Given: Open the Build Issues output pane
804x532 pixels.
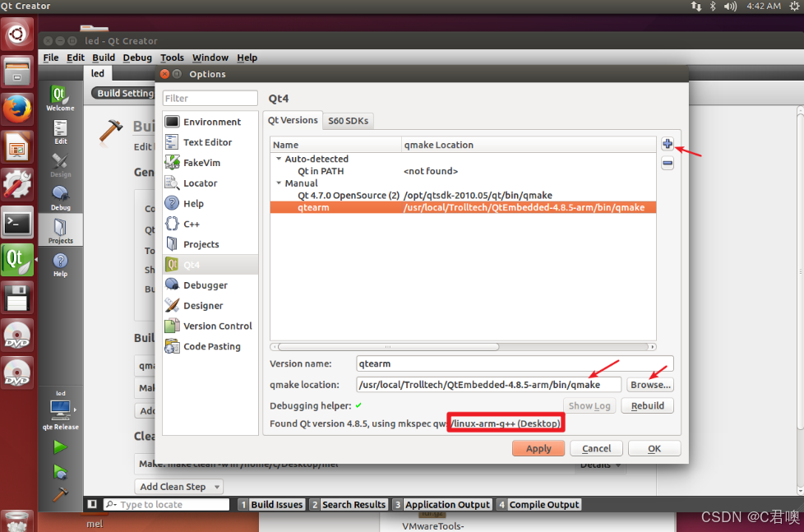Looking at the screenshot, I should [x=272, y=504].
